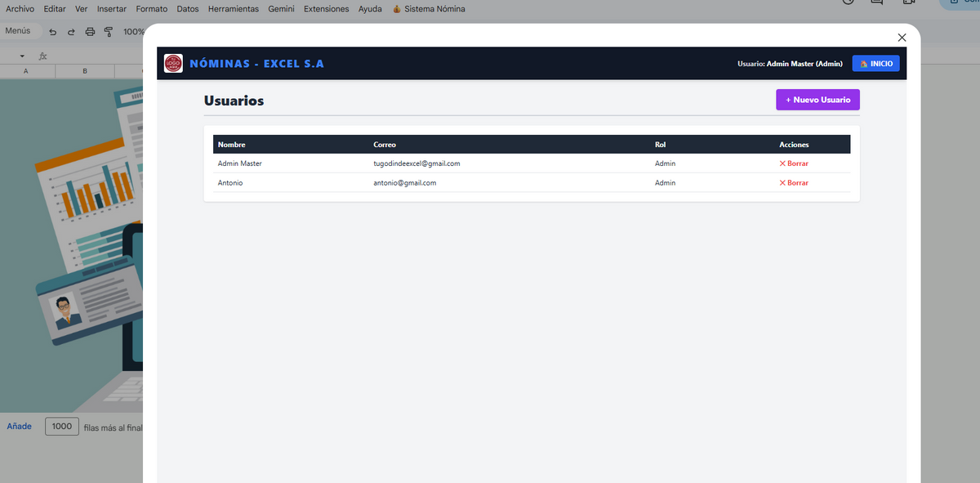Click the print icon in toolbar
The height and width of the screenshot is (483, 980).
(91, 32)
